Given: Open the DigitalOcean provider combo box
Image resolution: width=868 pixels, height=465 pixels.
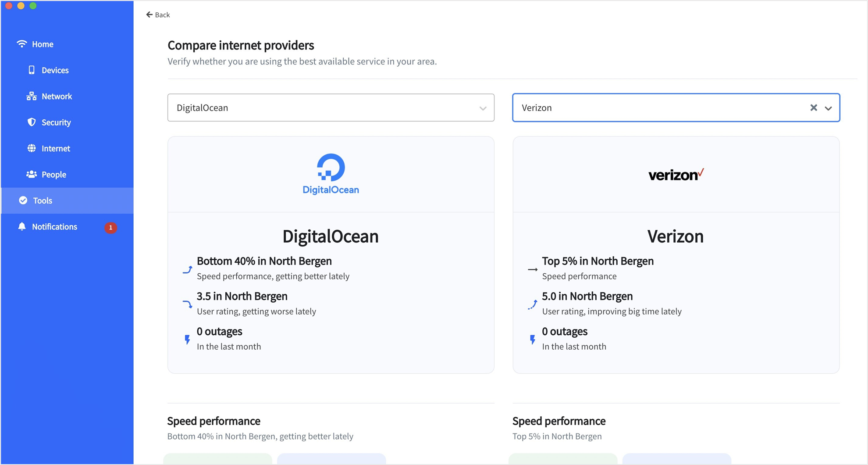Looking at the screenshot, I should point(331,107).
